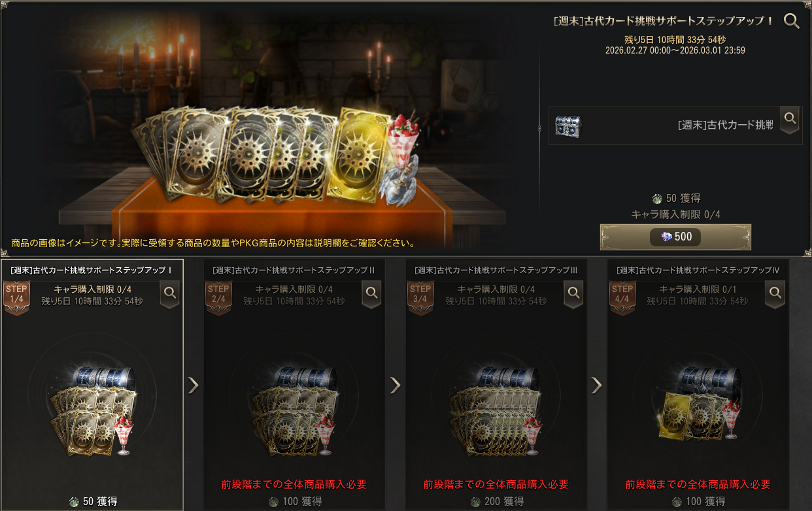Click STEP 1/4 badge icon

pos(16,297)
